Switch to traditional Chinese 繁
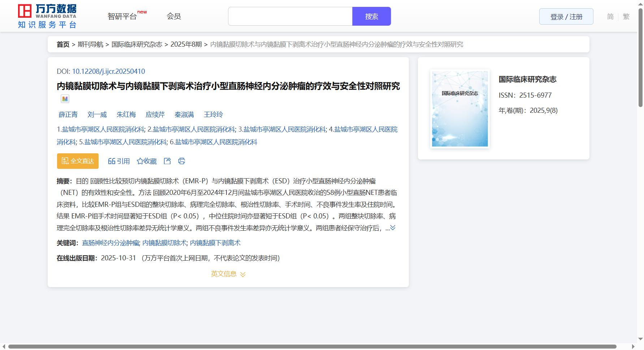The width and height of the screenshot is (644, 350). coord(626,17)
